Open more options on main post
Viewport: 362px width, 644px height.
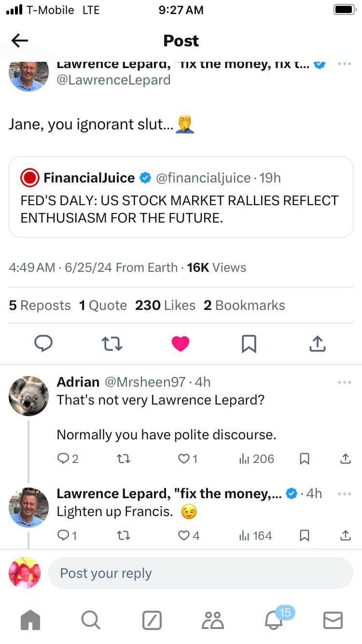pos(344,64)
